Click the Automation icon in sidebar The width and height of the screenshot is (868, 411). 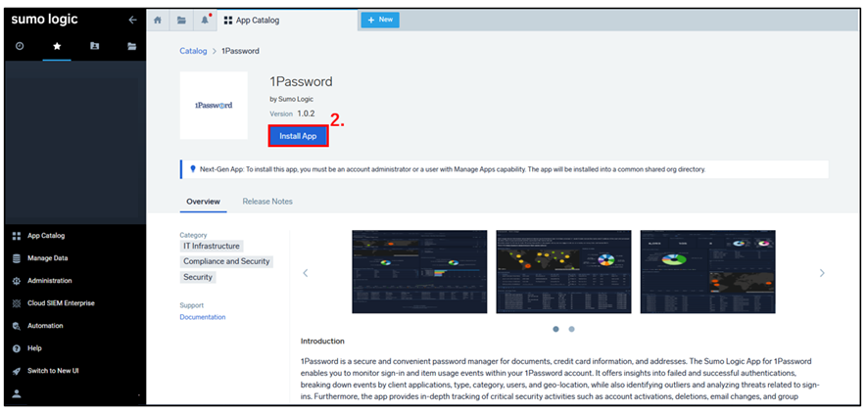17,326
